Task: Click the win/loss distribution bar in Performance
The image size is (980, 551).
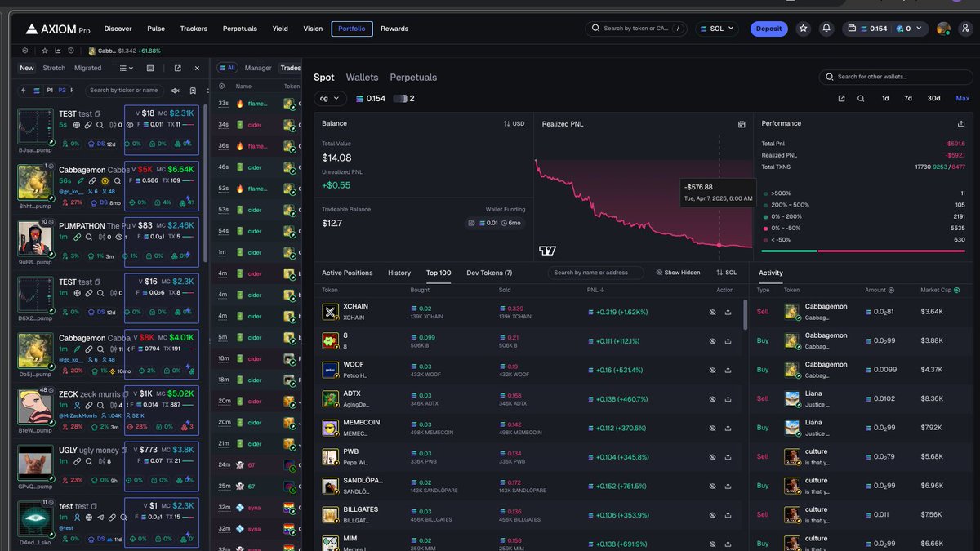Action: [x=862, y=251]
